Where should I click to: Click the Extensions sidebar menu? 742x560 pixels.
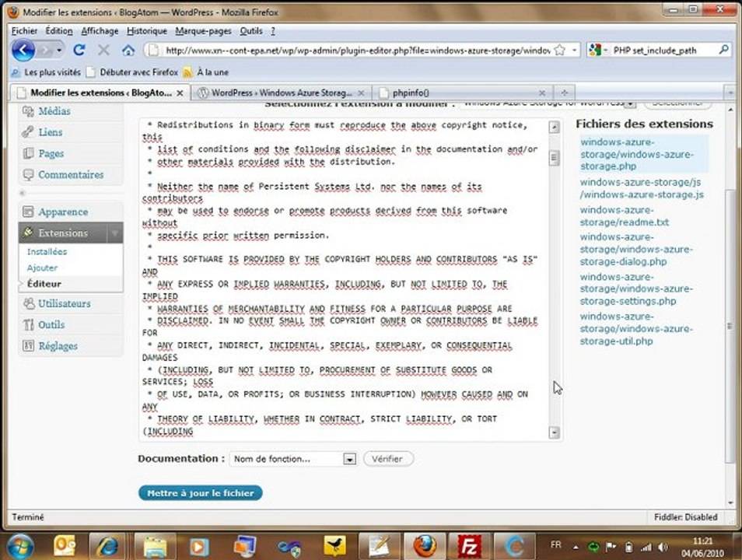[62, 233]
